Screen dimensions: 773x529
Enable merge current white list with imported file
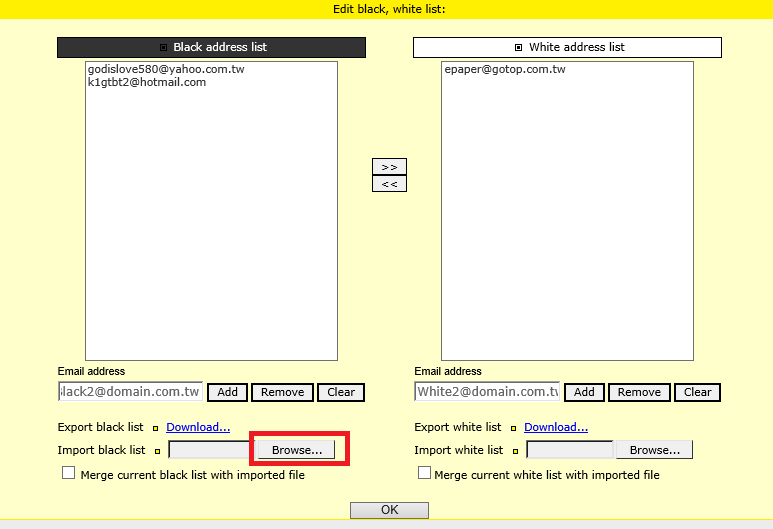425,473
